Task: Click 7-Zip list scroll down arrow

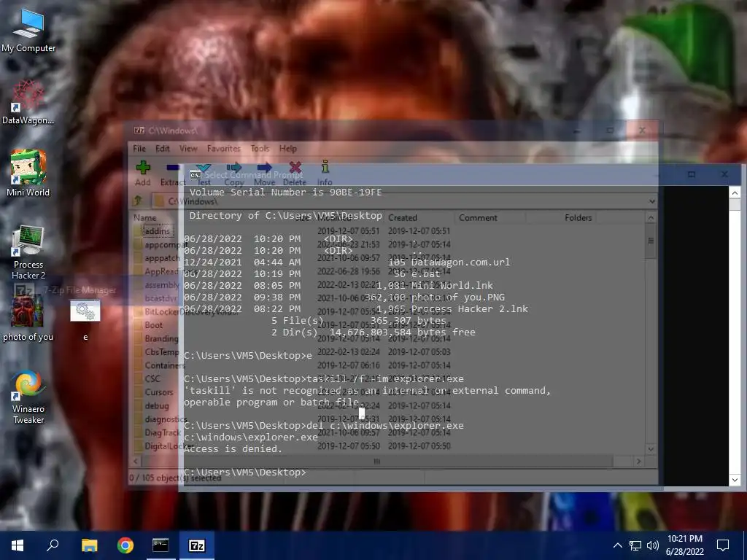Action: tap(651, 449)
